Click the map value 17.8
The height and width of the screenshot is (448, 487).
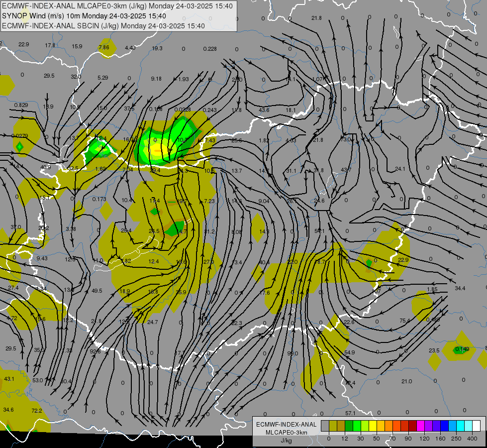tap(50, 45)
